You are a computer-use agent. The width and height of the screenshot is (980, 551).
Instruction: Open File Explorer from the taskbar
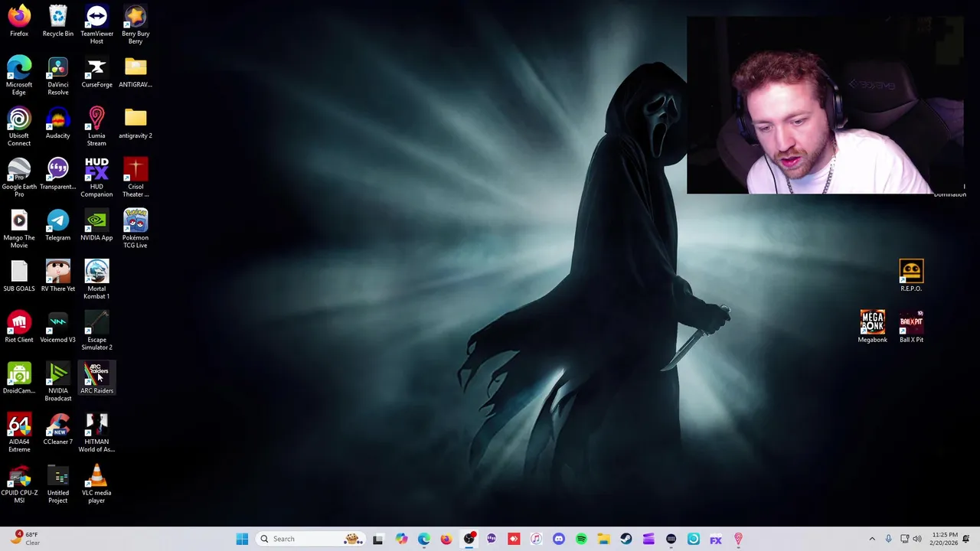603,539
